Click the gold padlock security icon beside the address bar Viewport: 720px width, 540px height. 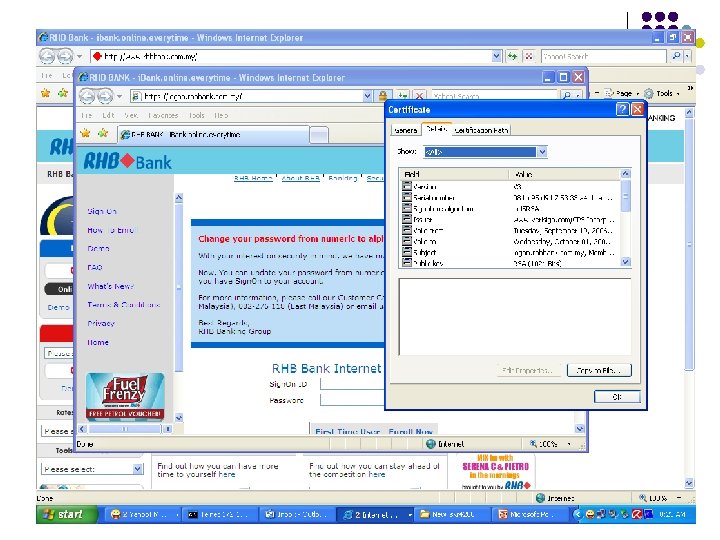pyautogui.click(x=382, y=96)
